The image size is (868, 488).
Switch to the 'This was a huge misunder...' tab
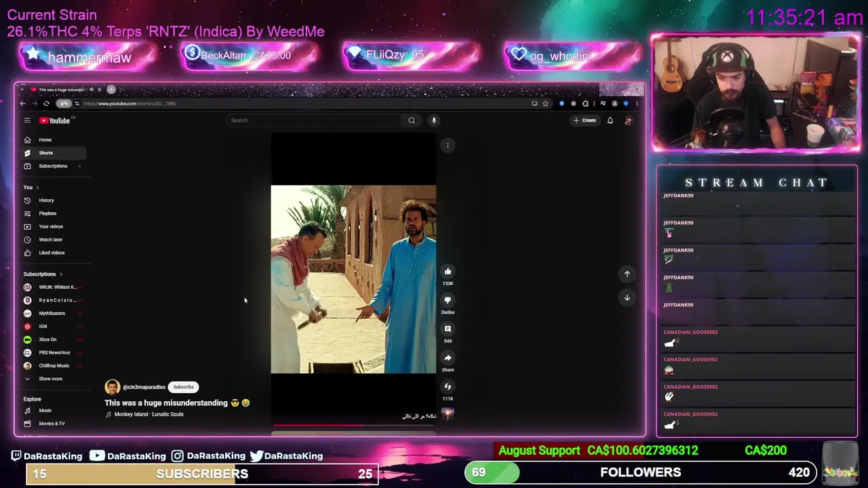61,89
